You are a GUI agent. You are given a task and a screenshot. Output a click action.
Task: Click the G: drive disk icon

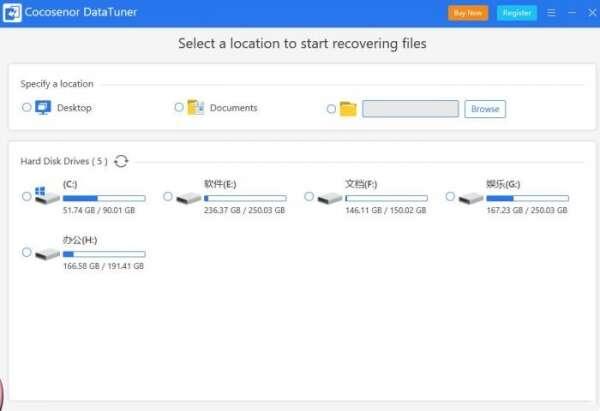(x=470, y=197)
